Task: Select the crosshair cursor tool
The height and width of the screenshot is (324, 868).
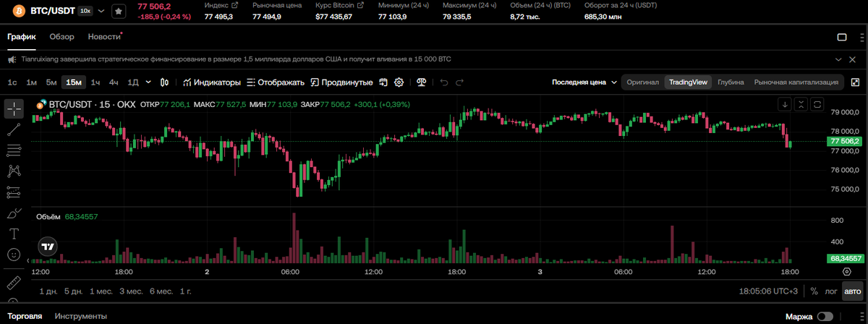Action: [14, 109]
